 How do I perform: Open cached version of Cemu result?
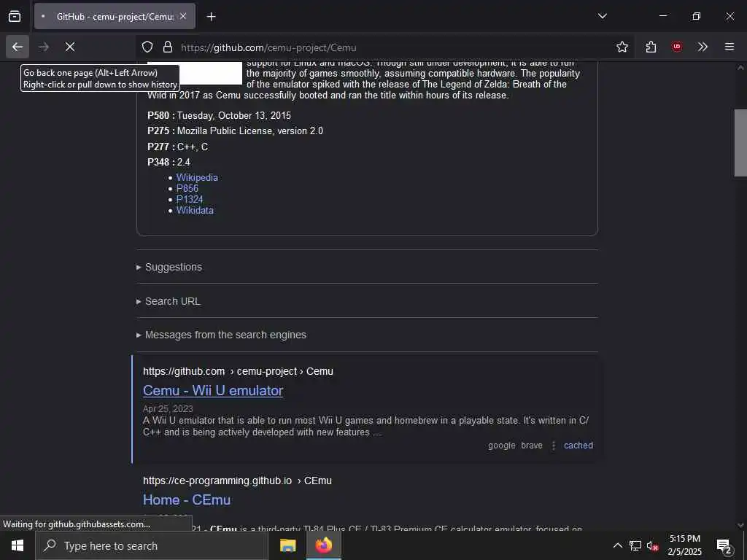coord(578,446)
